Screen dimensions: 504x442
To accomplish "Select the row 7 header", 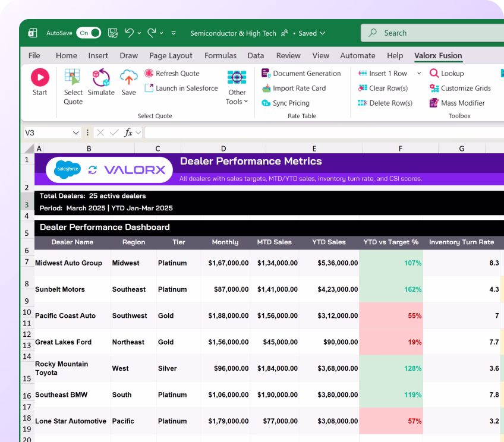I will click(27, 262).
